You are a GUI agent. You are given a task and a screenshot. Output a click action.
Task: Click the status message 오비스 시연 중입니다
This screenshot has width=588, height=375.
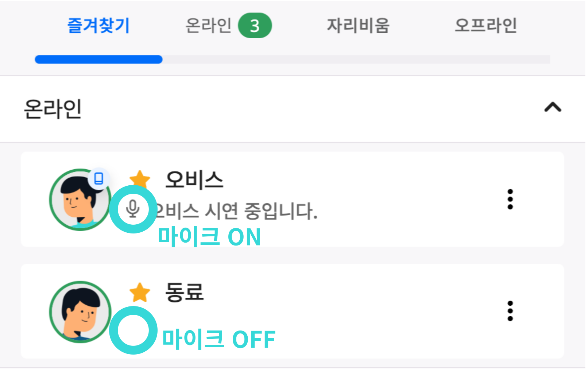point(237,211)
